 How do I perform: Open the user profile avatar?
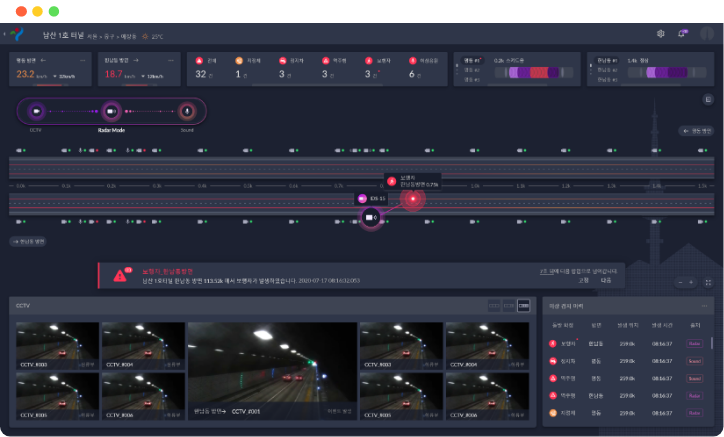click(x=707, y=33)
